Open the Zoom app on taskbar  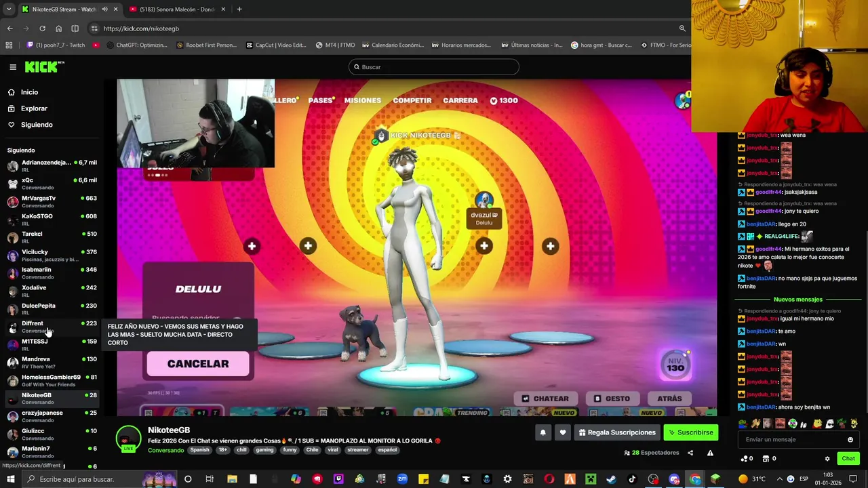(402, 479)
